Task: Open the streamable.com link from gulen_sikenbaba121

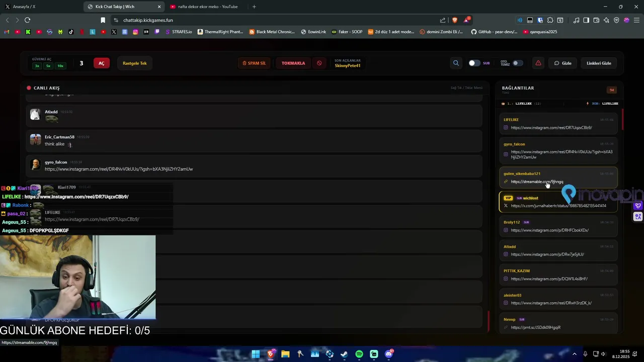Action: [x=537, y=182]
